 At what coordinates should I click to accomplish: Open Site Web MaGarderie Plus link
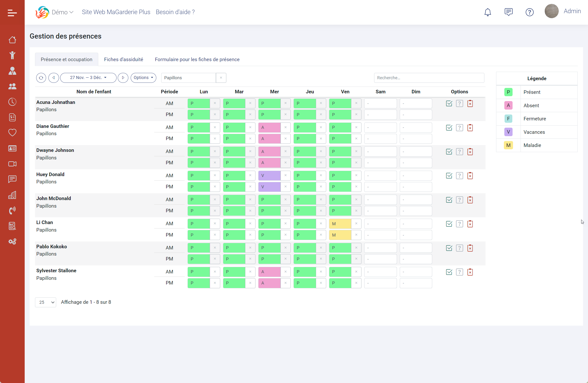[x=116, y=12]
